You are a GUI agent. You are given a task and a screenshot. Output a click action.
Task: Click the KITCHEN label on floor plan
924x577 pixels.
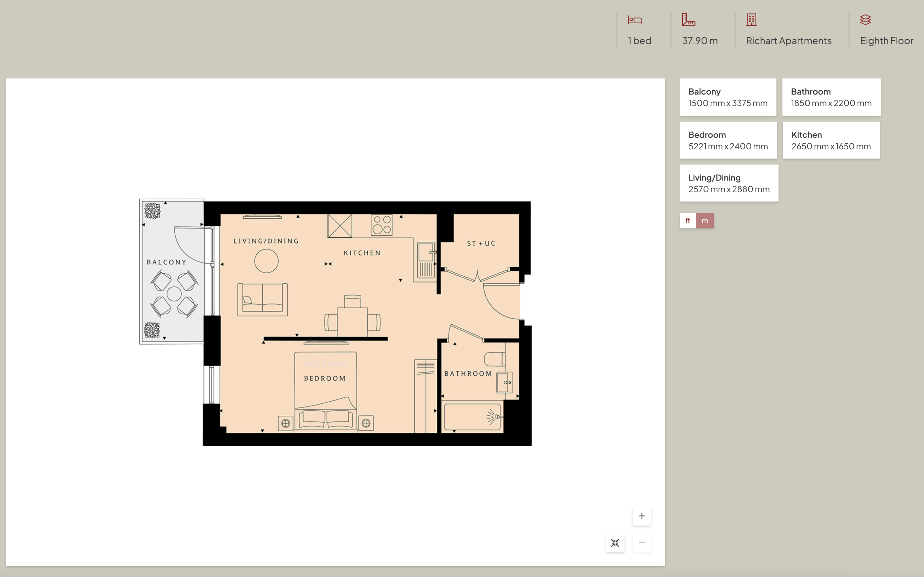click(x=362, y=253)
